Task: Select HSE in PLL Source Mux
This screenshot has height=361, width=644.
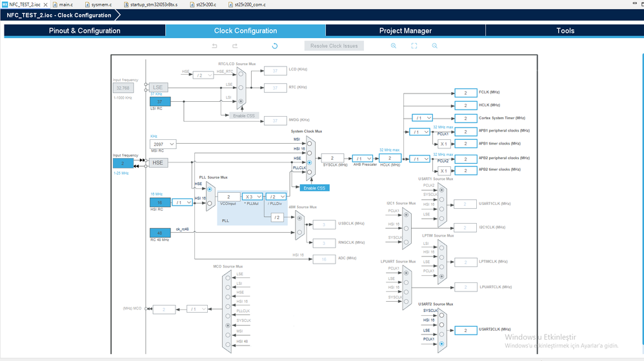Action: coord(210,189)
